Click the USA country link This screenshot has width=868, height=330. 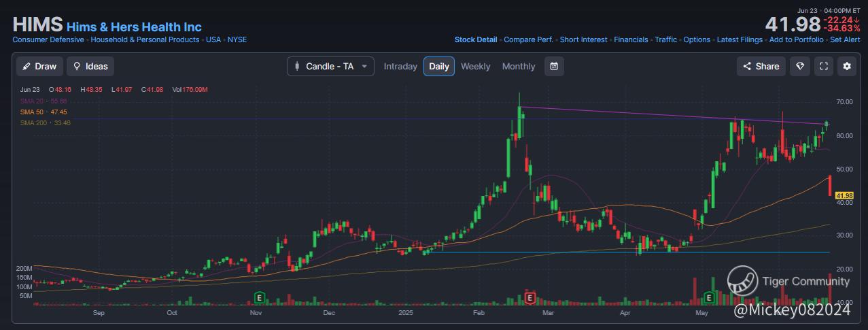click(x=213, y=40)
